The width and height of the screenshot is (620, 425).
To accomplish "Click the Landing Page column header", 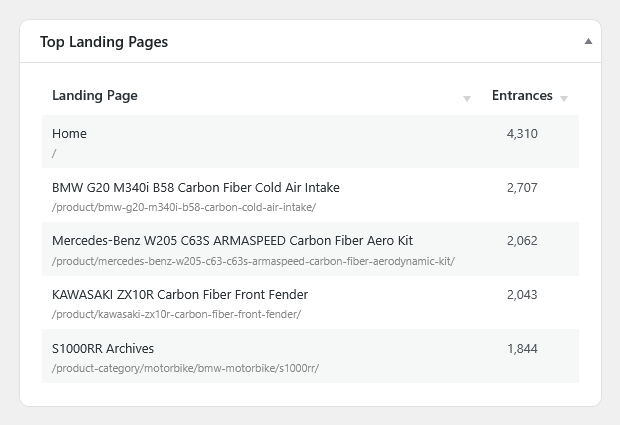I will coord(95,95).
